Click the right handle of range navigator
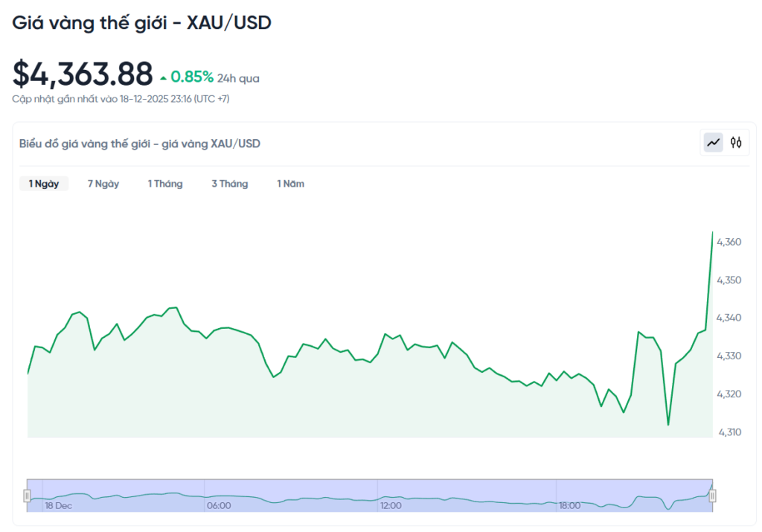 click(x=712, y=496)
